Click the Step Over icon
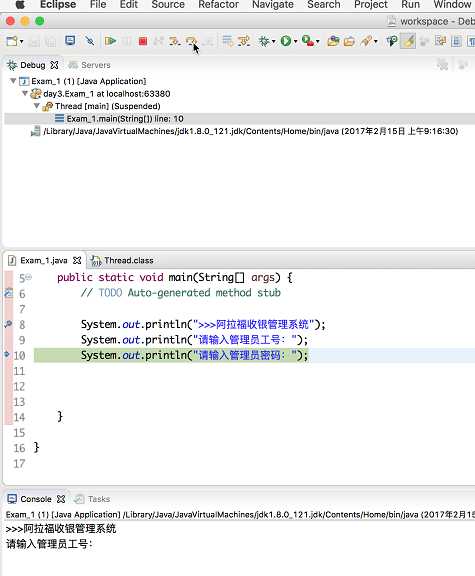This screenshot has height=576, width=475. (191, 41)
